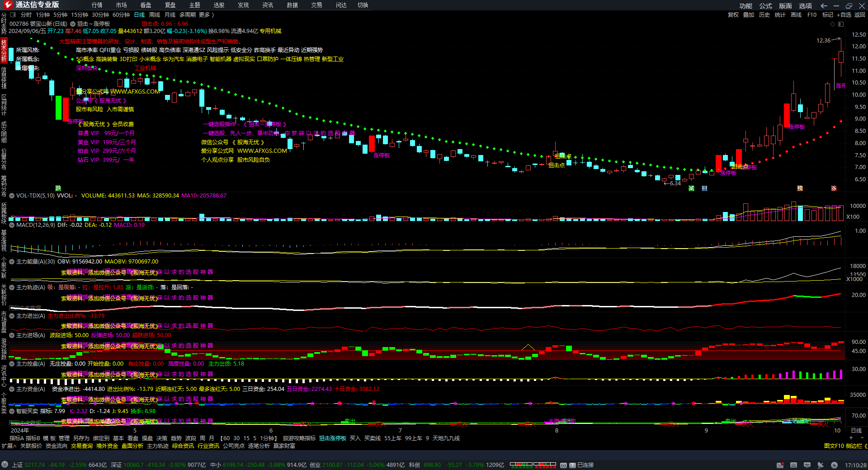Expand the 更多 periods list

click(x=207, y=15)
